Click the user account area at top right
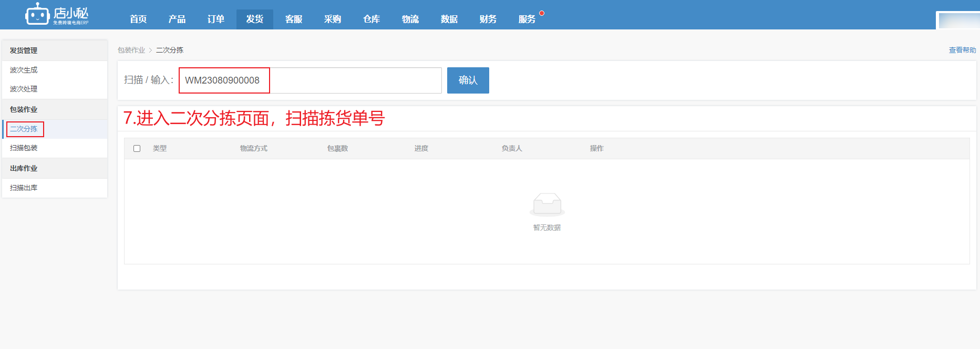Viewport: 980px width, 349px height. pos(958,20)
